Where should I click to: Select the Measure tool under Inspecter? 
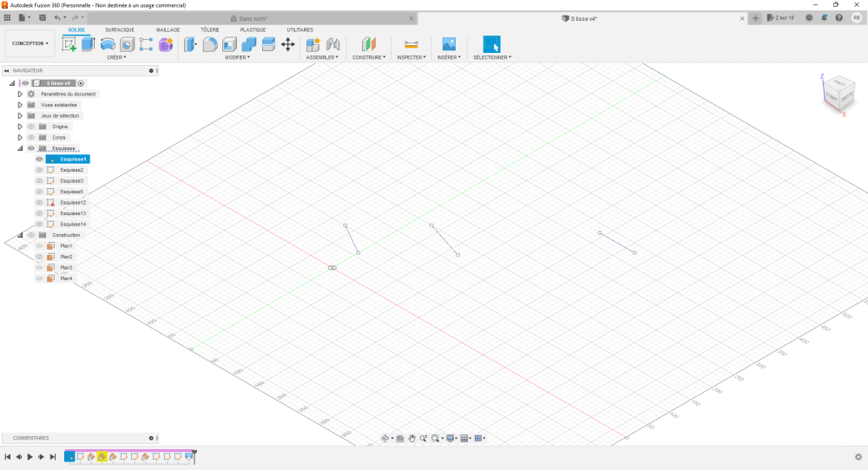coord(411,44)
